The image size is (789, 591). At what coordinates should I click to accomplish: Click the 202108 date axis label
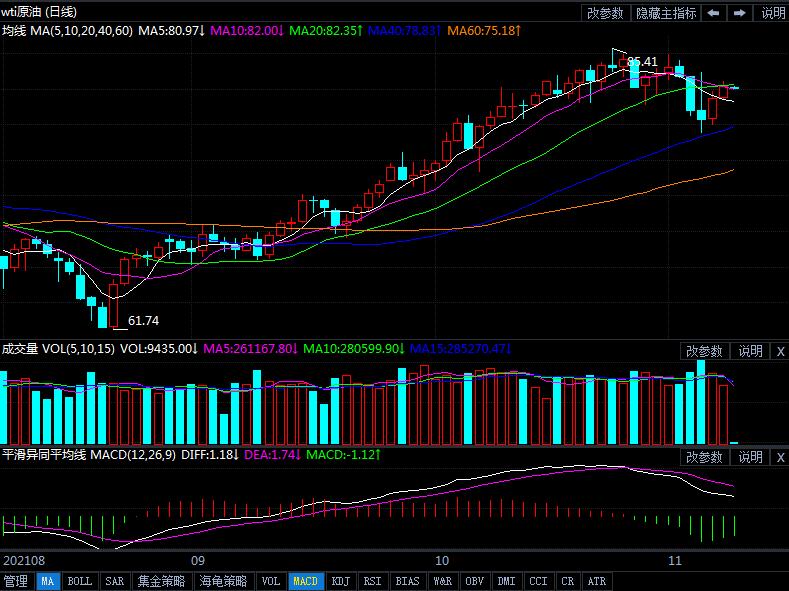pyautogui.click(x=24, y=560)
